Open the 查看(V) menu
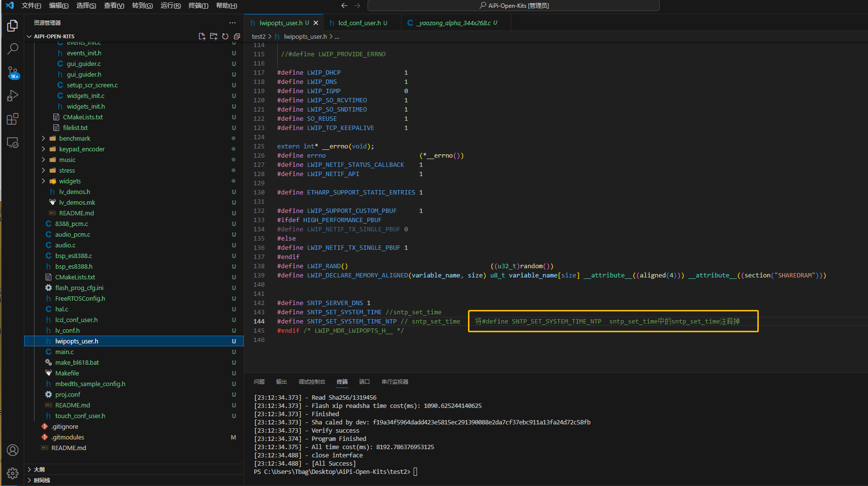 click(x=114, y=5)
